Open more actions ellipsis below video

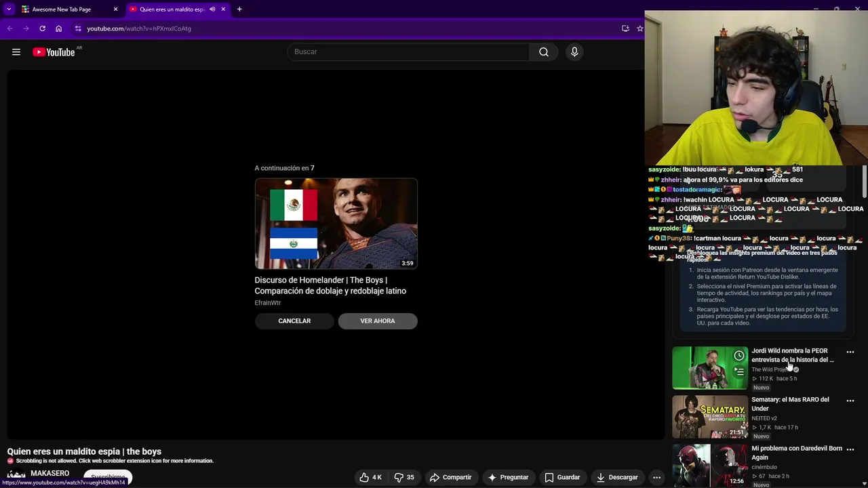pyautogui.click(x=656, y=477)
